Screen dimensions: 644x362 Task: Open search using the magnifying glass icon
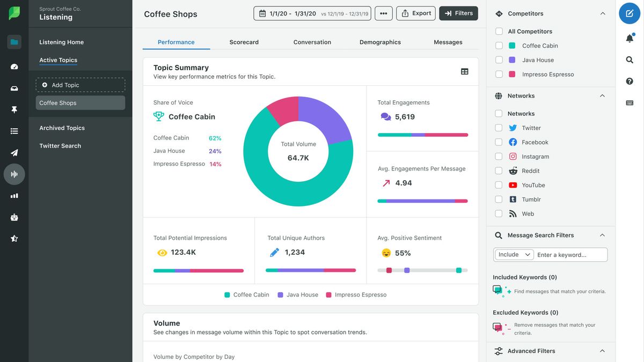[x=628, y=60]
